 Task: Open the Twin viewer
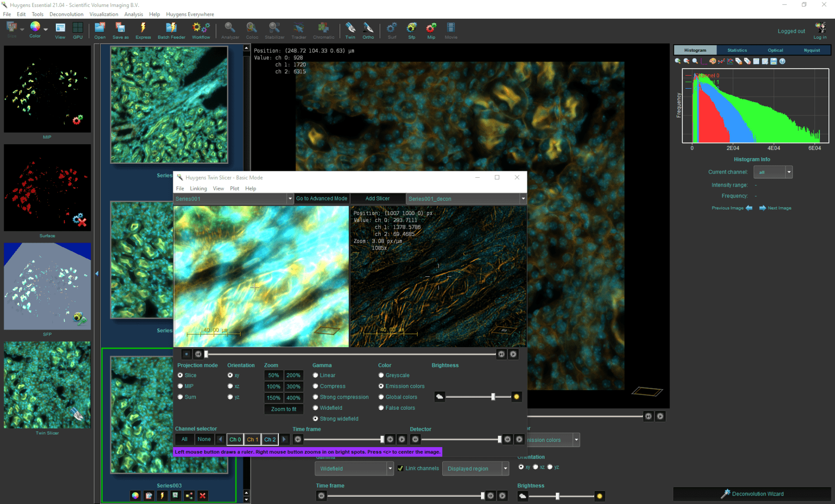(350, 28)
